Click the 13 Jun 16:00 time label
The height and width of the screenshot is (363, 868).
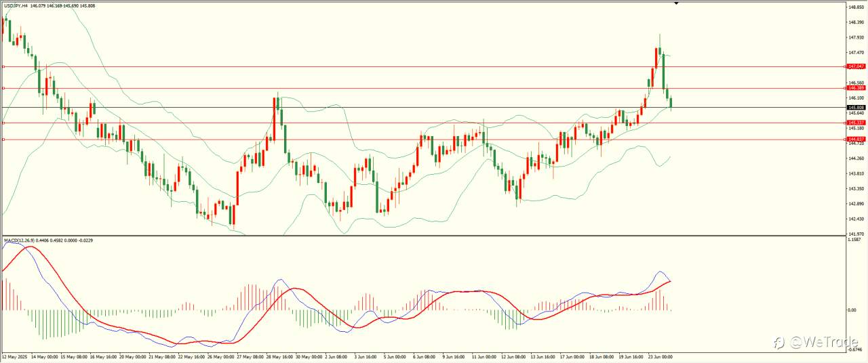pyautogui.click(x=542, y=356)
